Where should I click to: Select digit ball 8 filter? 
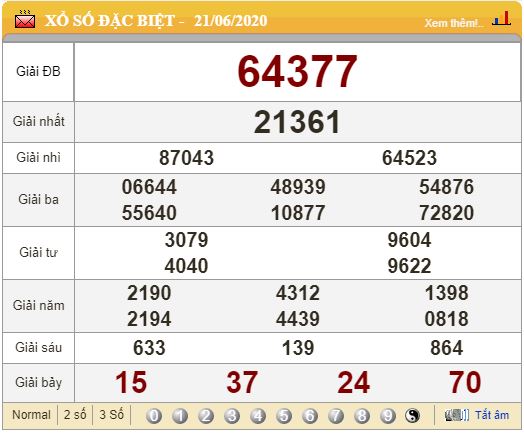pos(362,416)
